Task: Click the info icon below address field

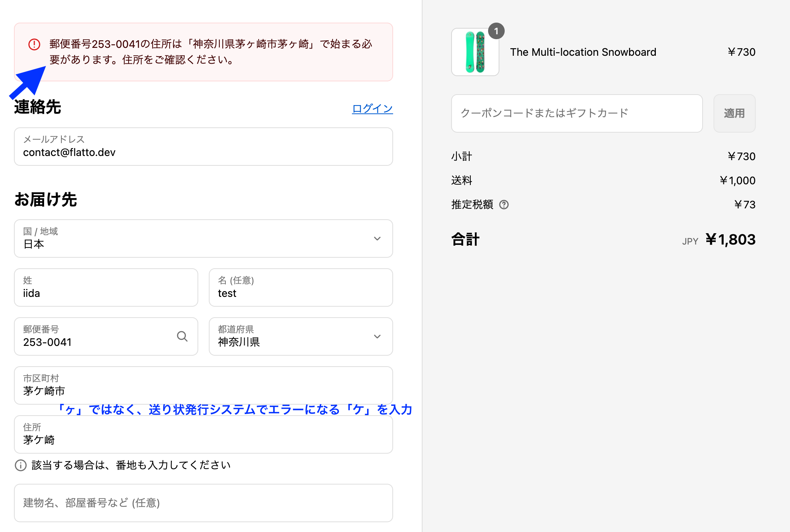Action: (21, 465)
